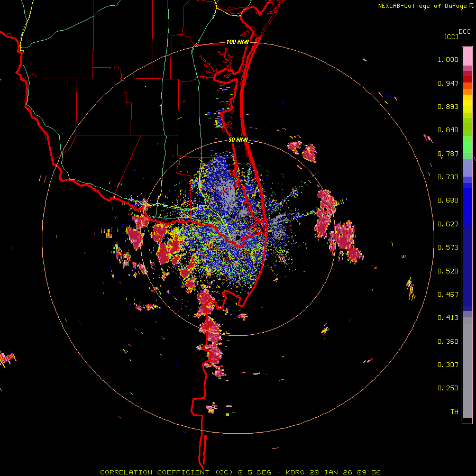Select the 0.307 colorbar value

pyautogui.click(x=448, y=364)
